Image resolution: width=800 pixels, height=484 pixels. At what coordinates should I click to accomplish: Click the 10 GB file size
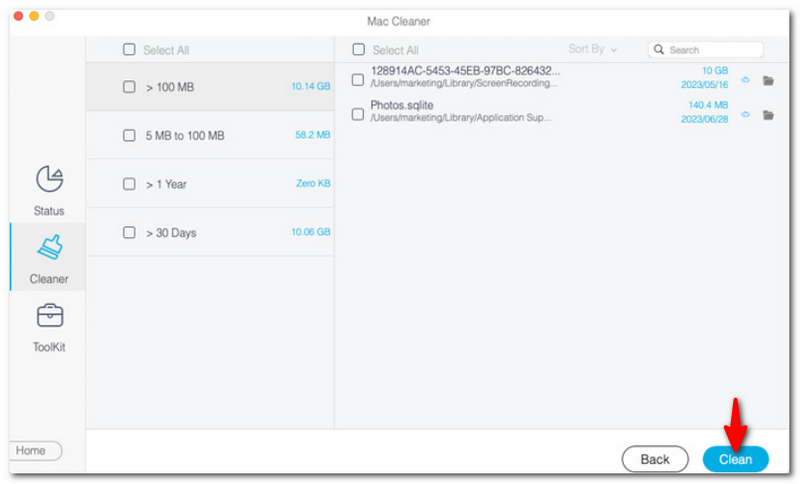point(715,70)
